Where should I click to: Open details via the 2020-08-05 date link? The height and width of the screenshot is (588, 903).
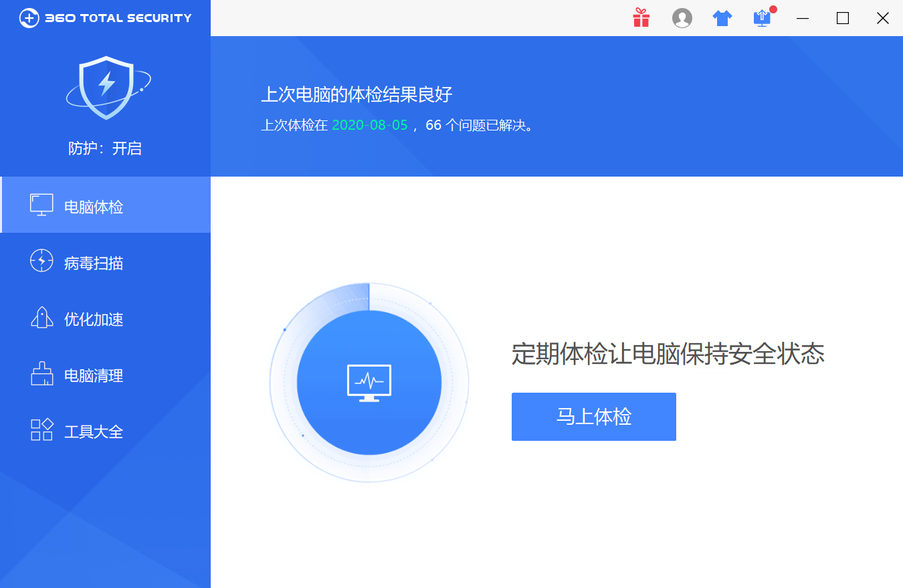(369, 125)
